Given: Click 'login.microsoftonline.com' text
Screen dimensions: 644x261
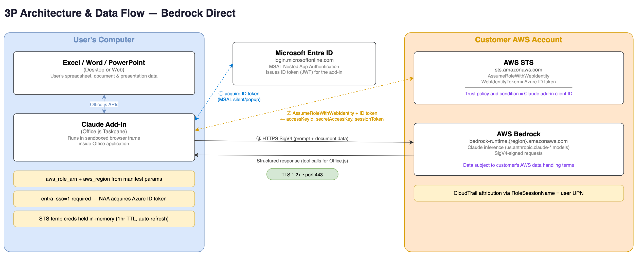Looking at the screenshot, I should [x=304, y=60].
